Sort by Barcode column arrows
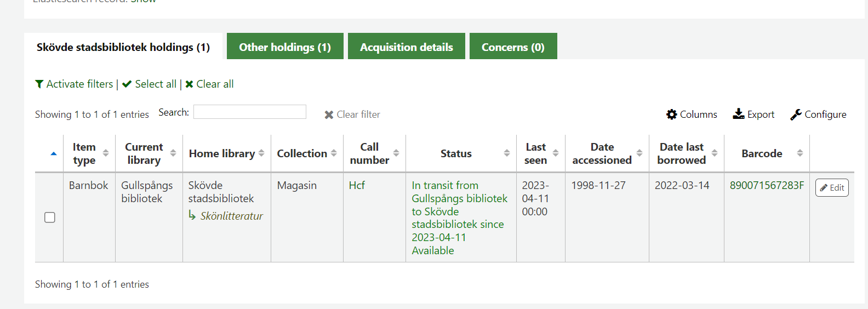 [x=800, y=153]
